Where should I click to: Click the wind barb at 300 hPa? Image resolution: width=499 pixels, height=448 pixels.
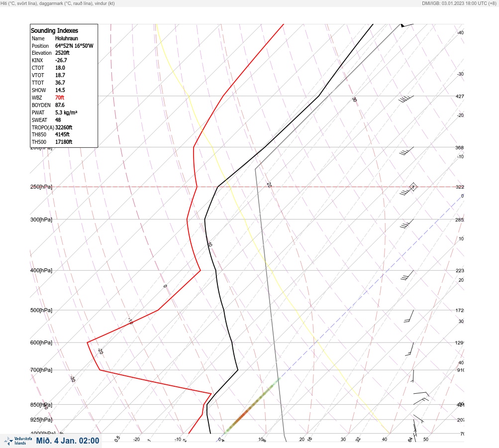click(x=407, y=224)
